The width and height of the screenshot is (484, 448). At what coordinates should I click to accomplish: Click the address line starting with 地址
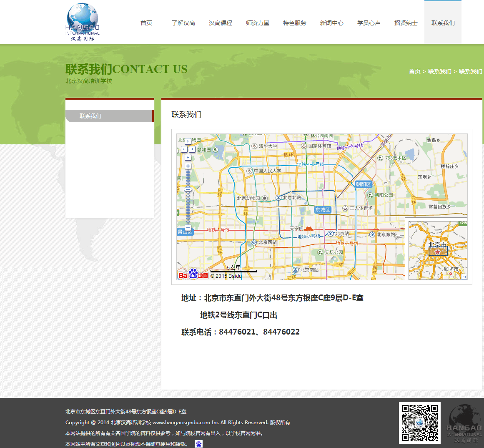point(272,298)
